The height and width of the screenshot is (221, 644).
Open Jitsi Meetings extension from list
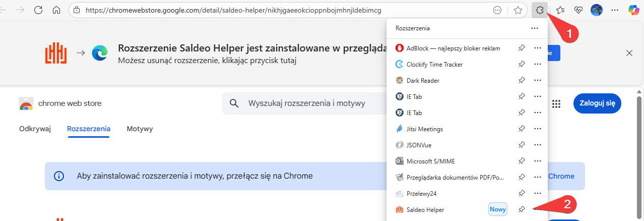pyautogui.click(x=424, y=129)
